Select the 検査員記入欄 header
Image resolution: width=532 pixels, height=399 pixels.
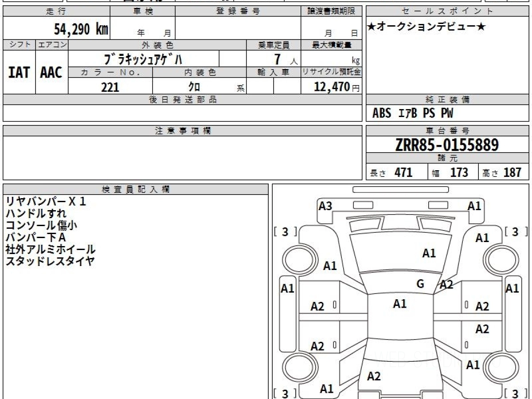pos(136,189)
